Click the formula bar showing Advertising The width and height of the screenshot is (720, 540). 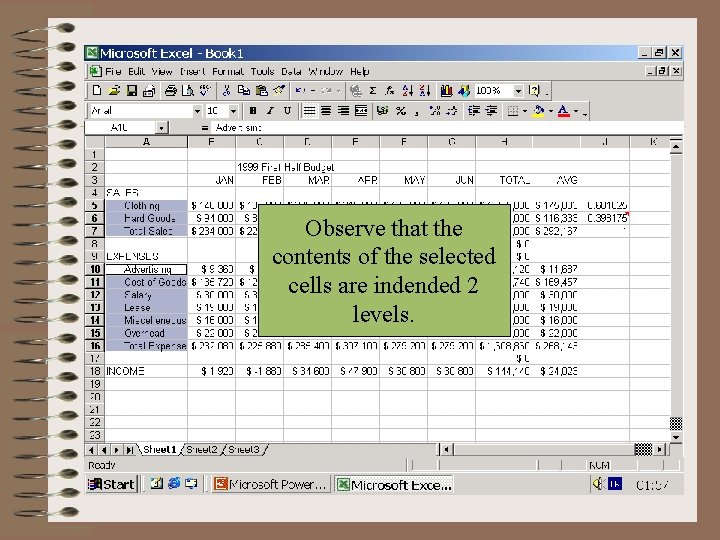tap(447, 128)
